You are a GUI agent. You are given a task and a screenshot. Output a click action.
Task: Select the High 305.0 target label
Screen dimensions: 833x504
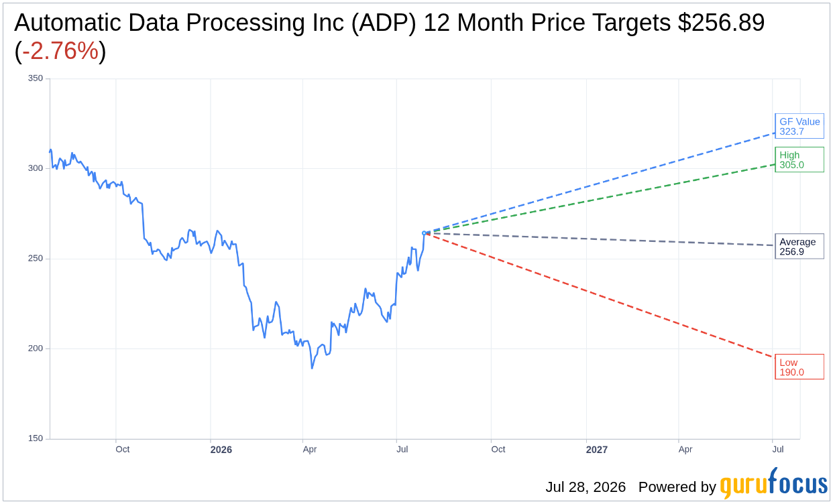[799, 160]
